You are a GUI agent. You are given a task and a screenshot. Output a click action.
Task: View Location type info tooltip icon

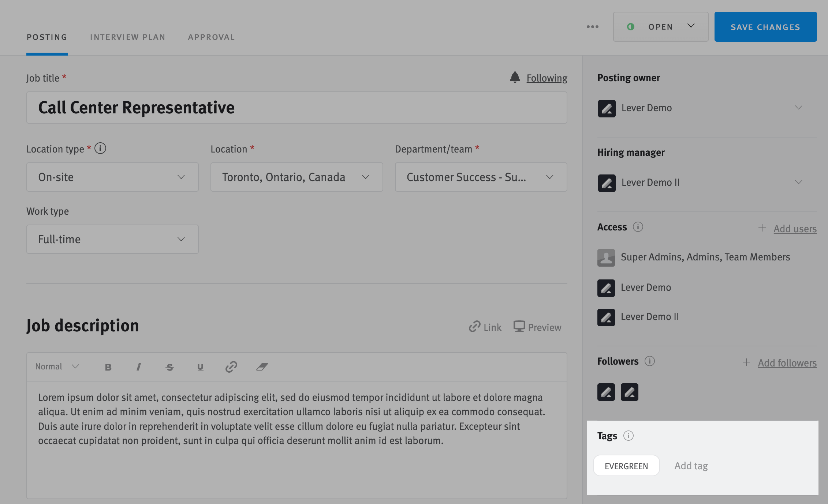pos(100,148)
